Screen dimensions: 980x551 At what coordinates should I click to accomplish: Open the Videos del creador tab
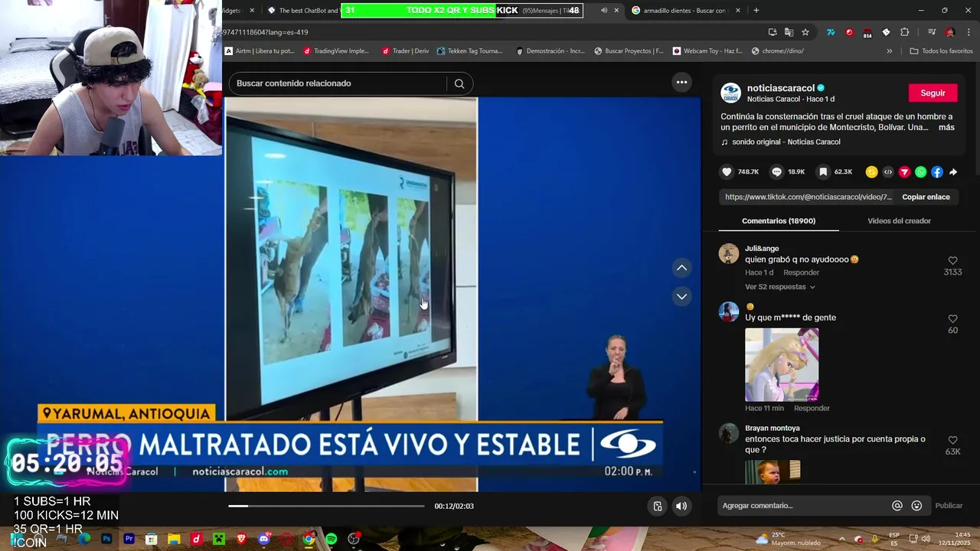[899, 220]
